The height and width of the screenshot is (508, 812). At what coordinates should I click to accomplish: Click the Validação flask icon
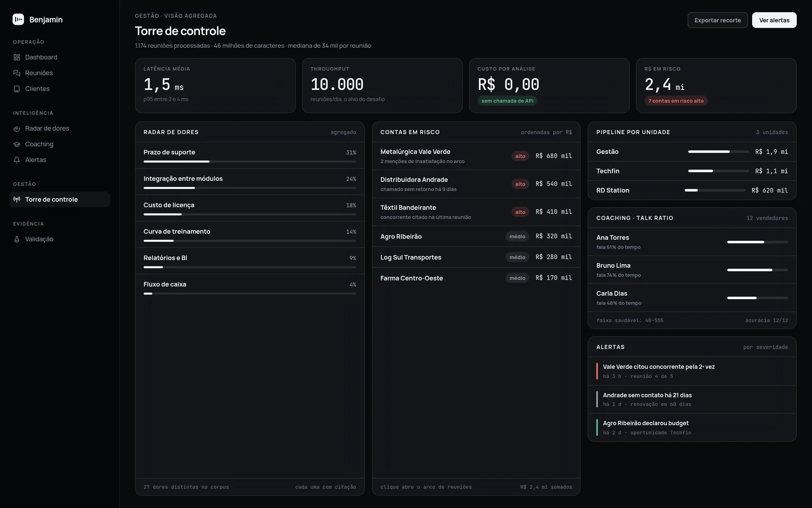(17, 239)
